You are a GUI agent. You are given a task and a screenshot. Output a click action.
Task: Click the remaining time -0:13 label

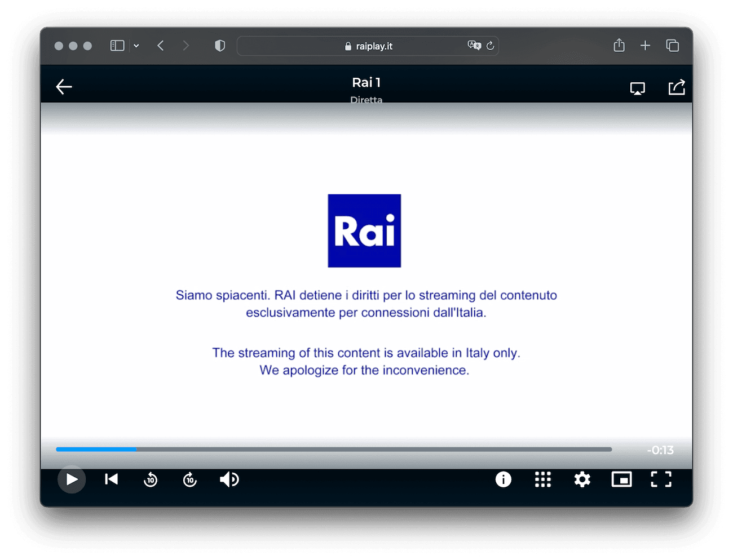pos(660,450)
